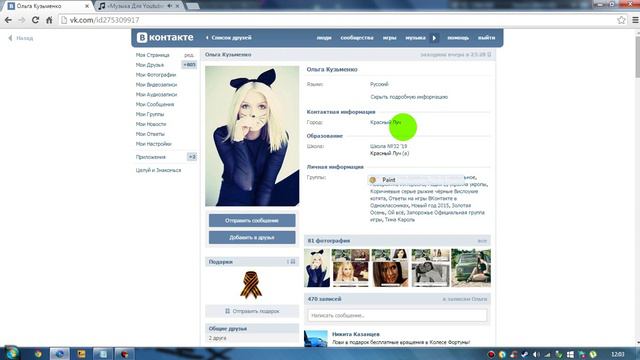Click the taskbar clock showing 12:03

[618, 354]
